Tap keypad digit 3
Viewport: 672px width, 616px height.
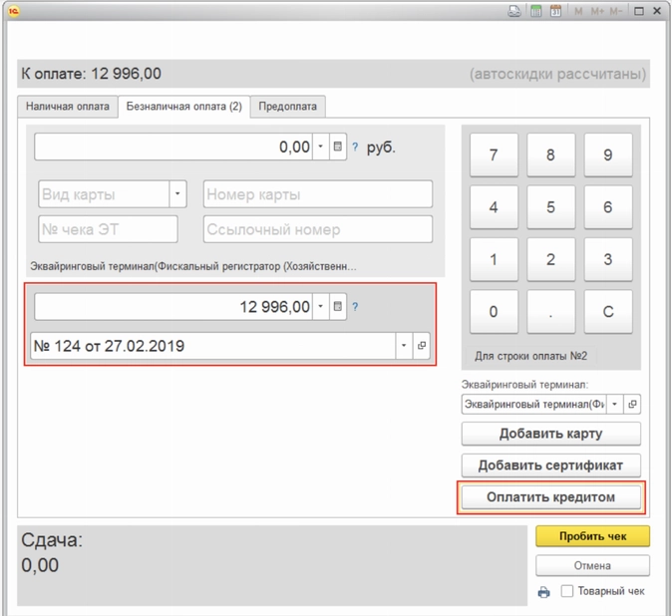(608, 259)
